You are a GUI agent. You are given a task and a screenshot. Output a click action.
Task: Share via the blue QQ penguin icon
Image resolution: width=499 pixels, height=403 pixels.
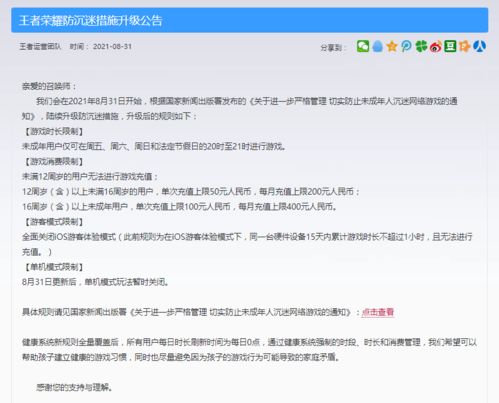(x=377, y=46)
